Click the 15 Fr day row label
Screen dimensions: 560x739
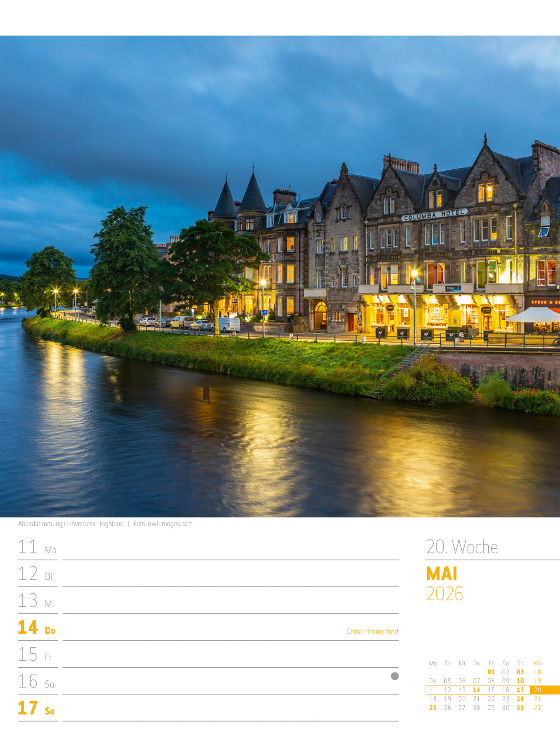click(x=35, y=655)
